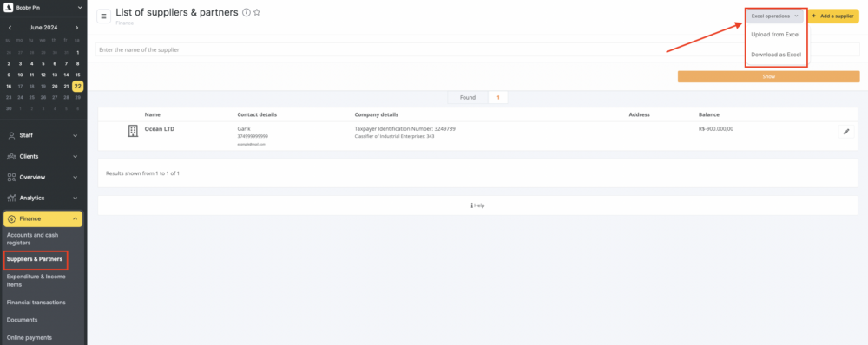868x345 pixels.
Task: Select Download as Excel option
Action: 775,55
